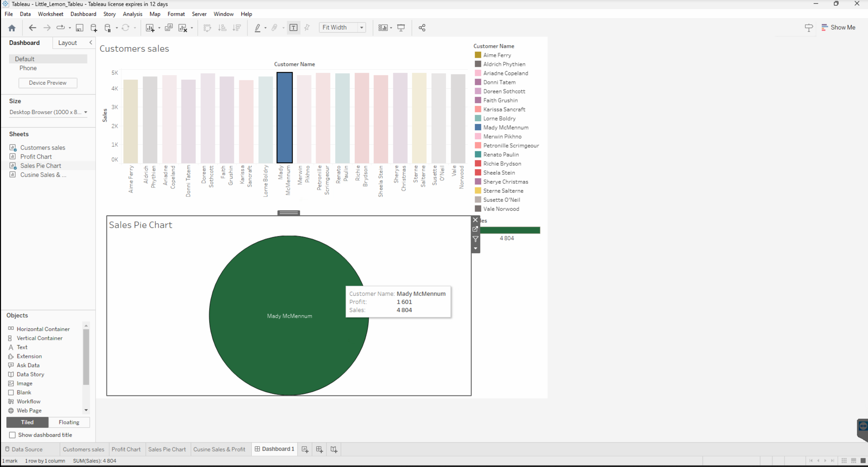Select the Fix axes icon in toolbar

tap(307, 27)
